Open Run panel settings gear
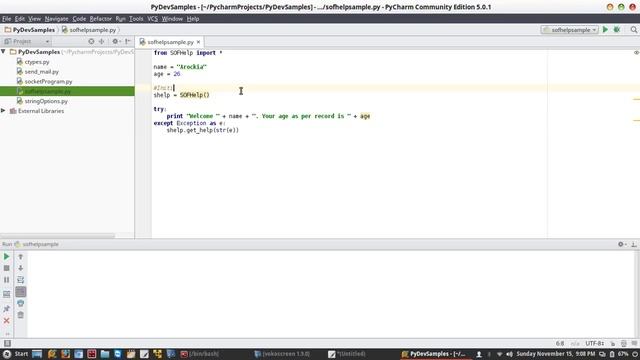 click(621, 244)
